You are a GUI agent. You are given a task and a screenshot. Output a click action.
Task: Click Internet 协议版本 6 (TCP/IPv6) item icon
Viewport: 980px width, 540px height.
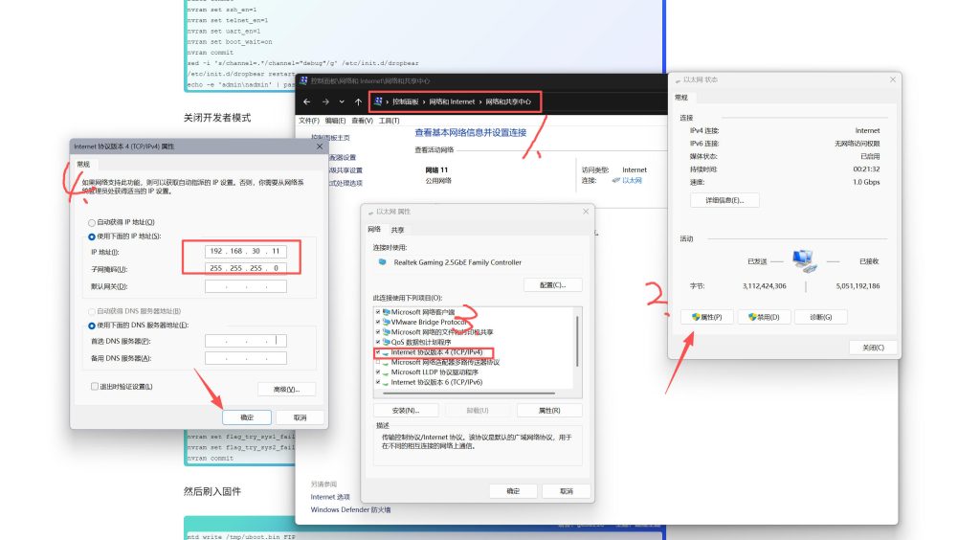(x=387, y=383)
